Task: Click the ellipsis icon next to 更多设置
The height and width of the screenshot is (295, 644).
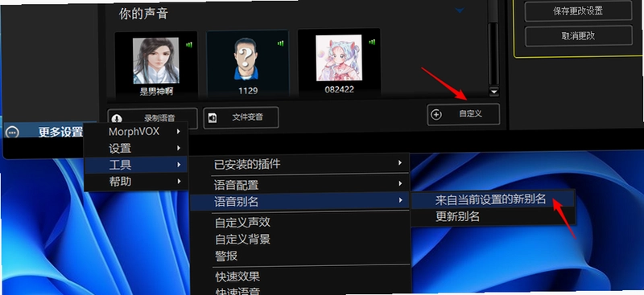Action: [x=12, y=132]
